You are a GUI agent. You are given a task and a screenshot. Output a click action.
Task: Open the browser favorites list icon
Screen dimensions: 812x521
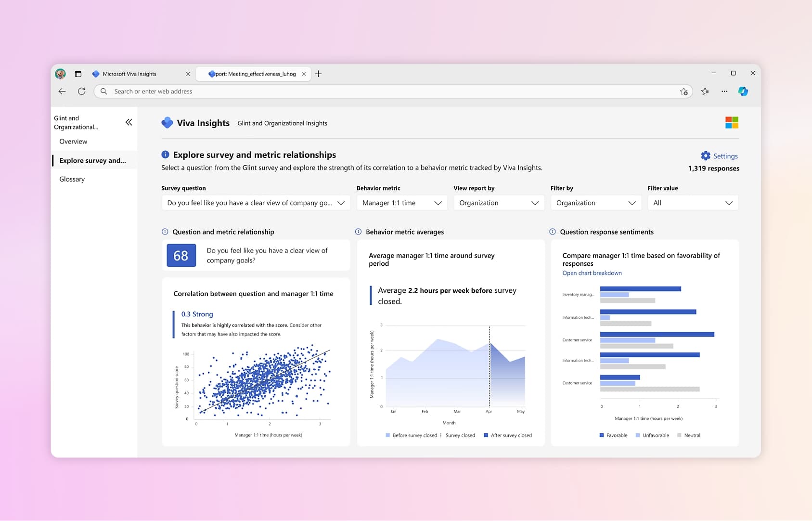(705, 91)
